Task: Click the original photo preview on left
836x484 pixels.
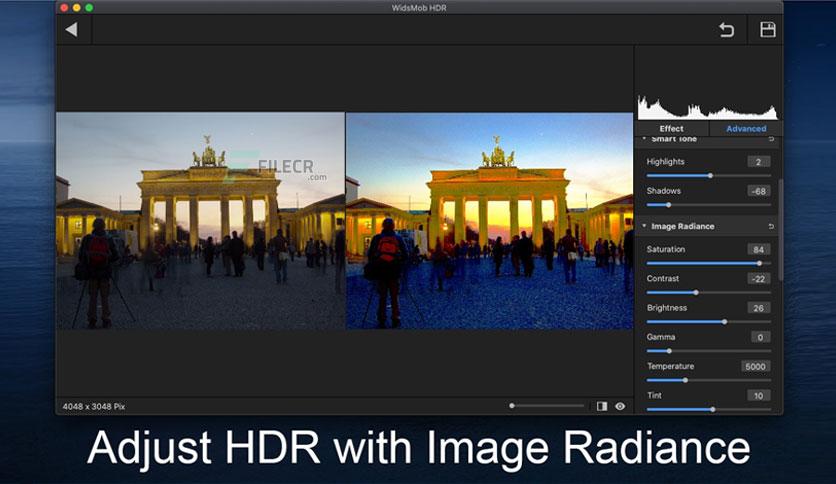Action: tap(200, 221)
